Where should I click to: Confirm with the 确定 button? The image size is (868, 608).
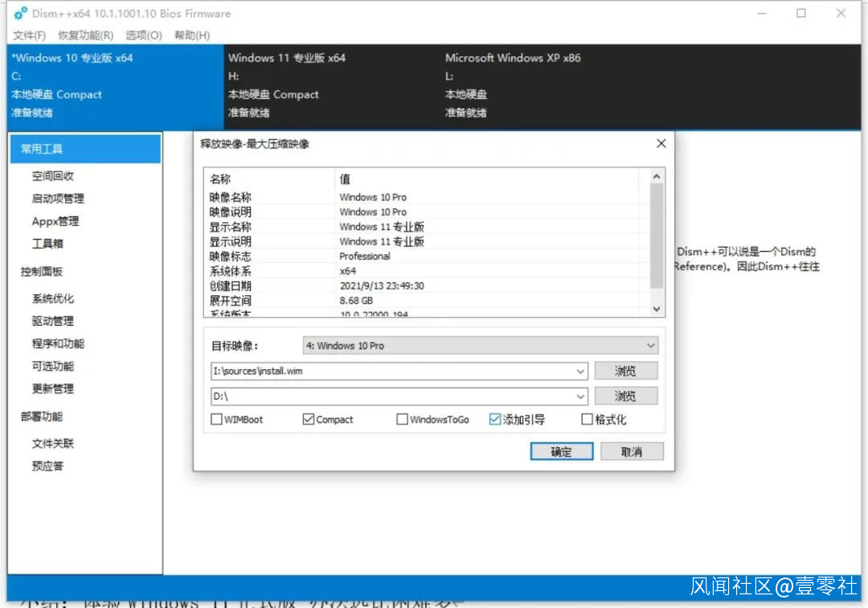click(561, 451)
